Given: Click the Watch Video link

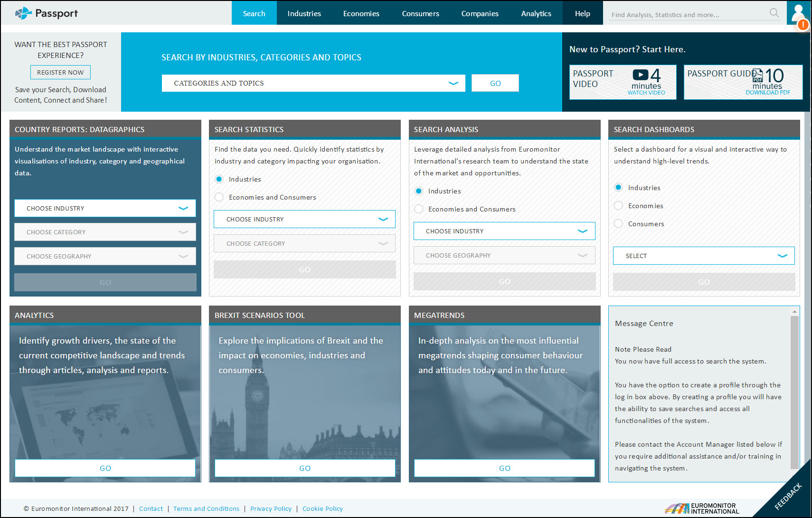Looking at the screenshot, I should (646, 93).
